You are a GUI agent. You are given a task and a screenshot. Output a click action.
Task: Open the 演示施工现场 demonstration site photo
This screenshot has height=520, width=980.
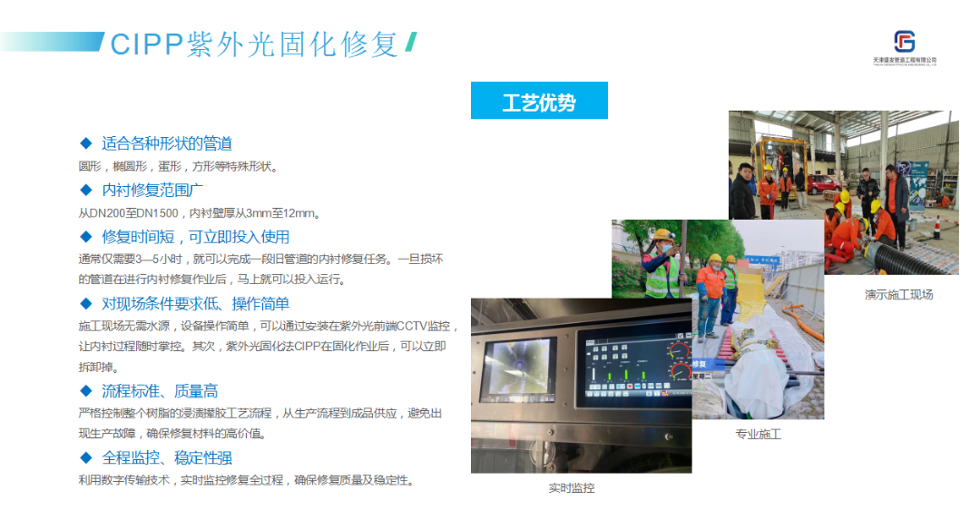pos(844,192)
